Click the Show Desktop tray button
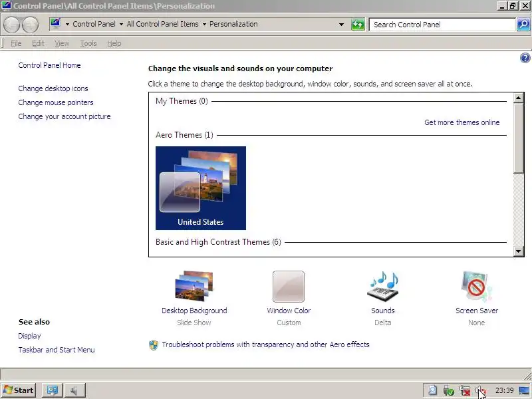Viewport: 532px width, 399px height. click(525, 390)
